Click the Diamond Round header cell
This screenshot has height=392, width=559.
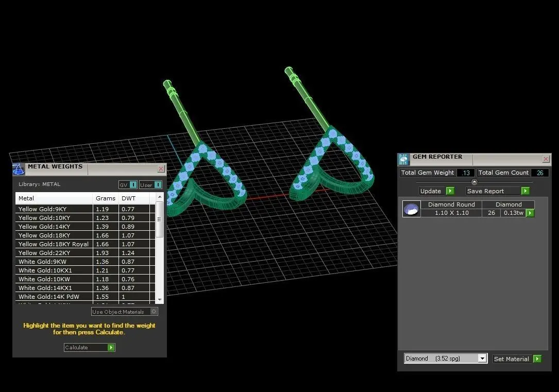[451, 204]
